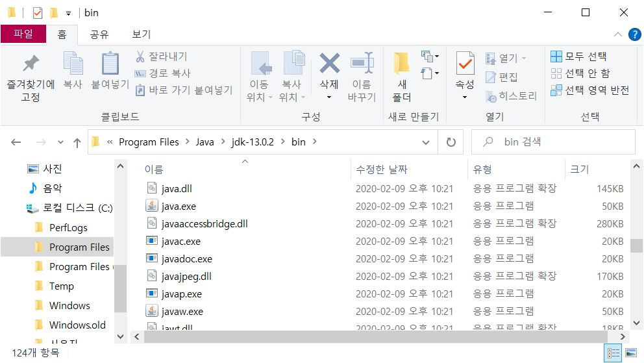Open the 파일 (File) menu
644x363 pixels.
(23, 34)
